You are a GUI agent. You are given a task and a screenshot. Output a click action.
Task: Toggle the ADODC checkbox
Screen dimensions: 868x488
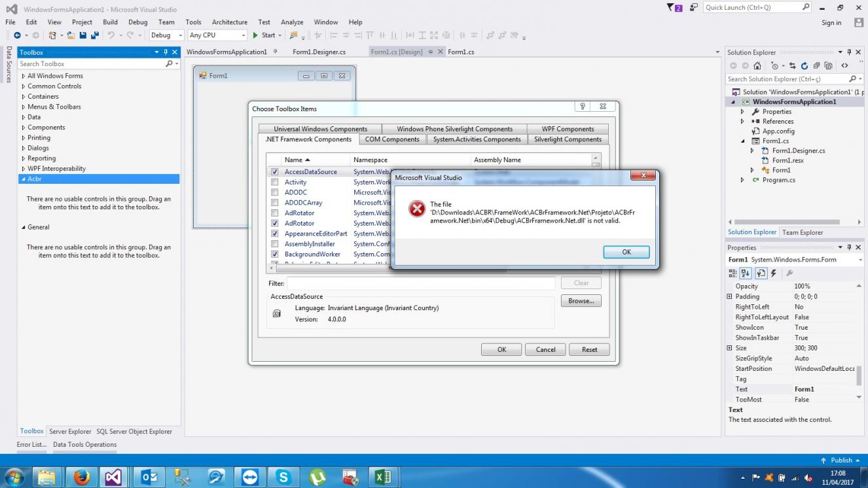pyautogui.click(x=275, y=192)
